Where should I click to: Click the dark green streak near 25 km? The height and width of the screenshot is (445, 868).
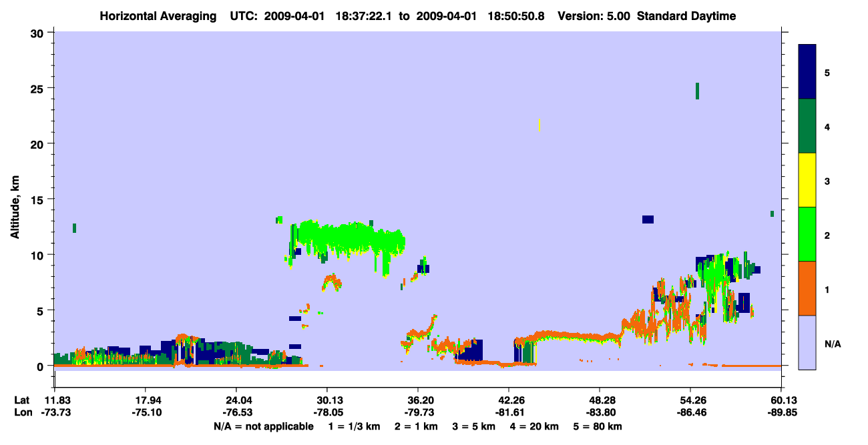(697, 91)
